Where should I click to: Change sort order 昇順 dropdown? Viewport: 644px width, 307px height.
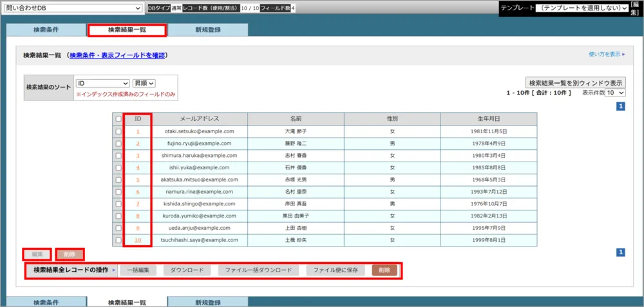[x=144, y=83]
